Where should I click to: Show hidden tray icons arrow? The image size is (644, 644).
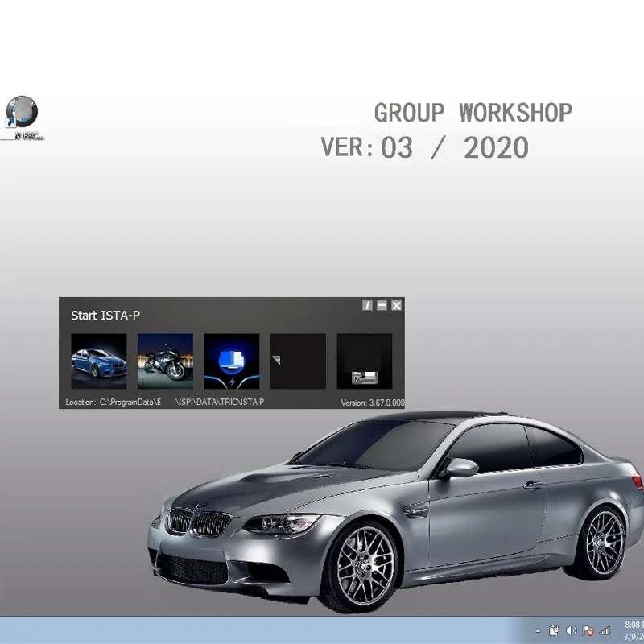(x=538, y=630)
